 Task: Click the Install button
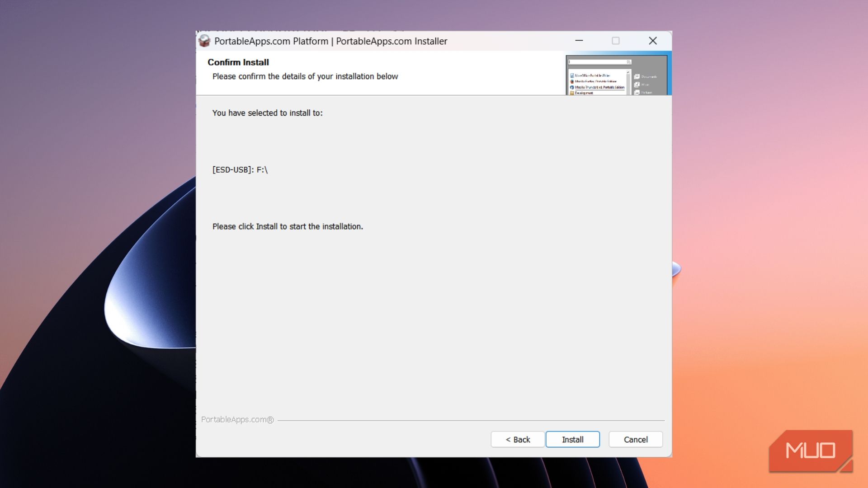click(x=572, y=439)
